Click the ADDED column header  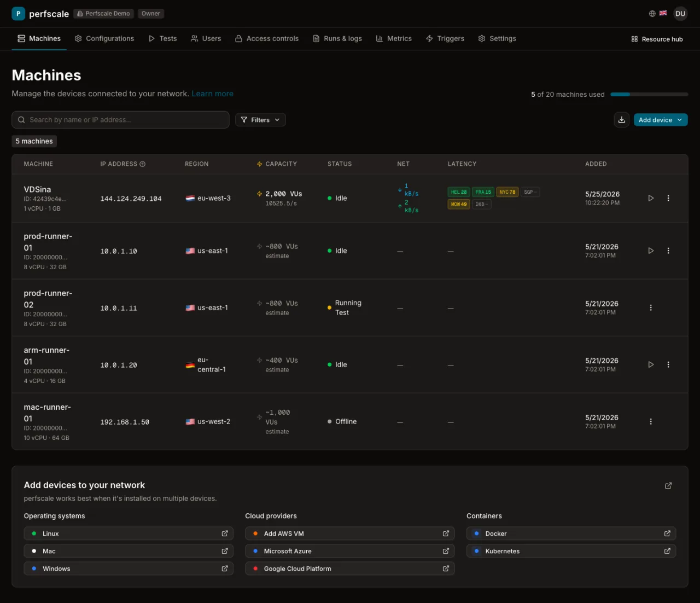596,164
